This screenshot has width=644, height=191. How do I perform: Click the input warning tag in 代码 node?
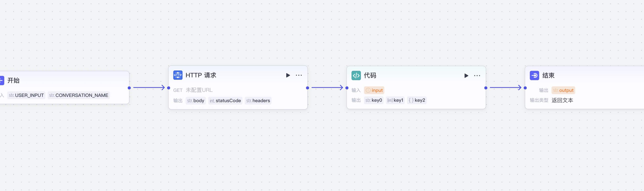374,90
